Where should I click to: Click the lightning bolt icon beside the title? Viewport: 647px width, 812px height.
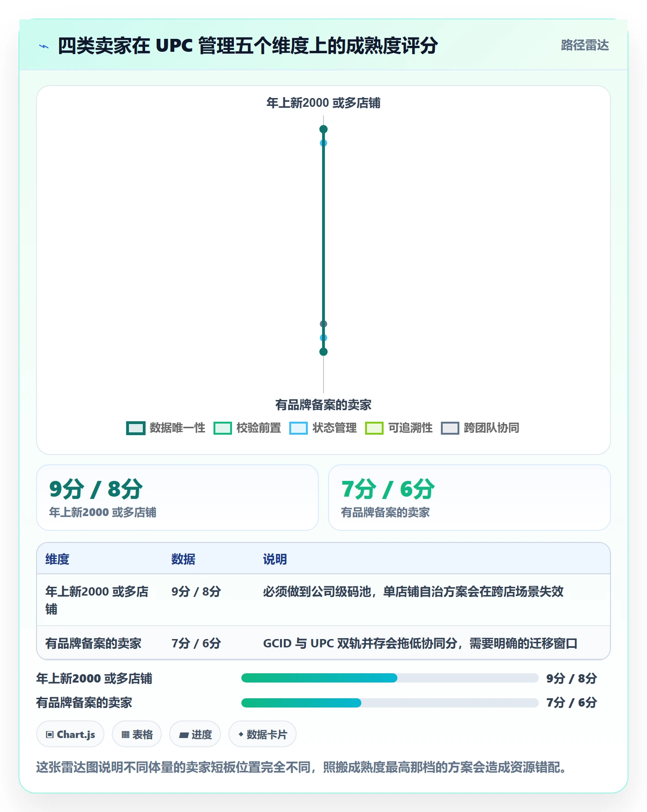pyautogui.click(x=44, y=46)
